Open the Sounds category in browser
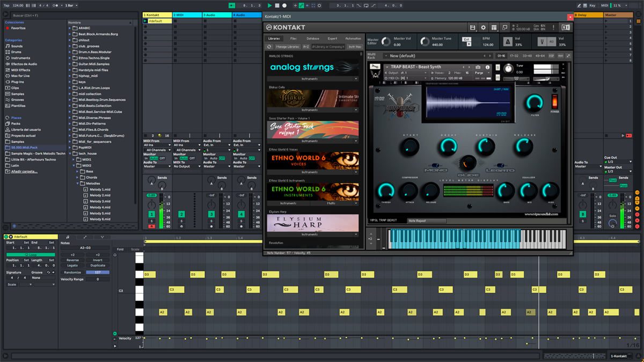This screenshot has height=362, width=644. click(17, 46)
